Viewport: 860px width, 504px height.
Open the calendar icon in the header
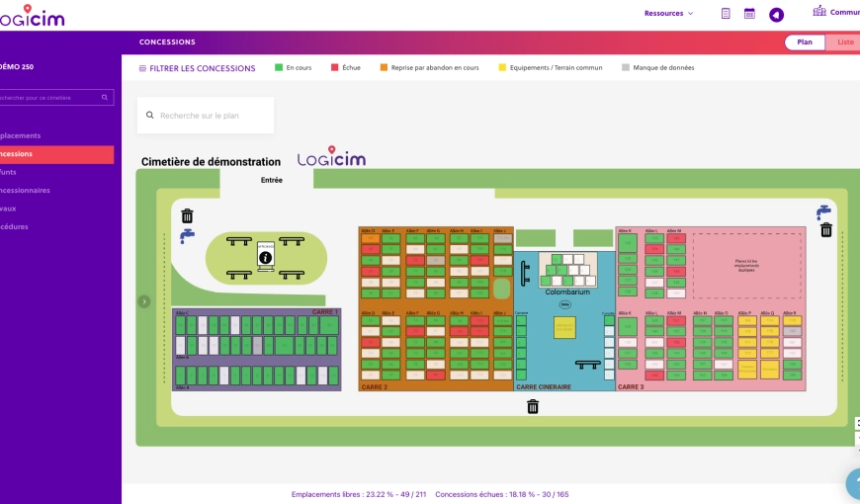[x=749, y=14]
